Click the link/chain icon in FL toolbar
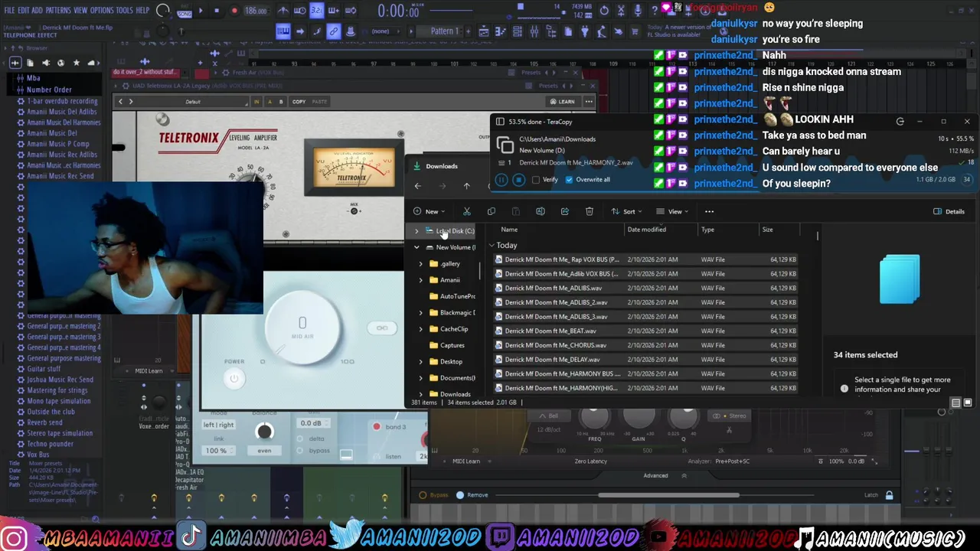The width and height of the screenshot is (980, 551). tap(334, 31)
